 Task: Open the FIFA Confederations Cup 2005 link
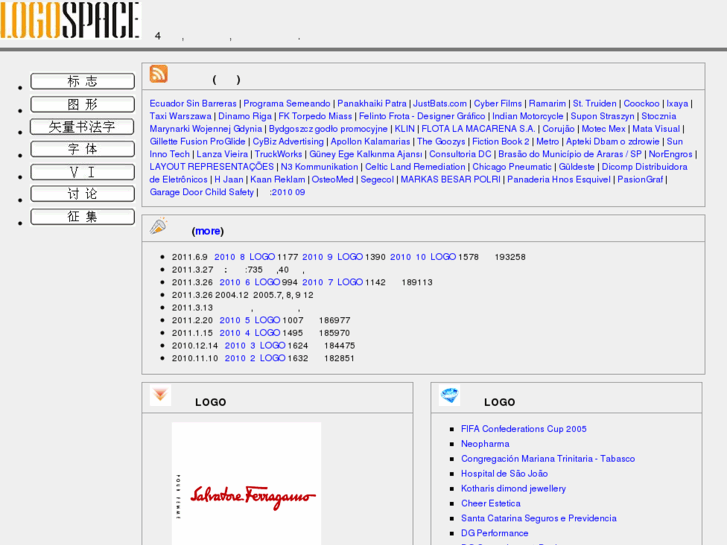point(523,429)
